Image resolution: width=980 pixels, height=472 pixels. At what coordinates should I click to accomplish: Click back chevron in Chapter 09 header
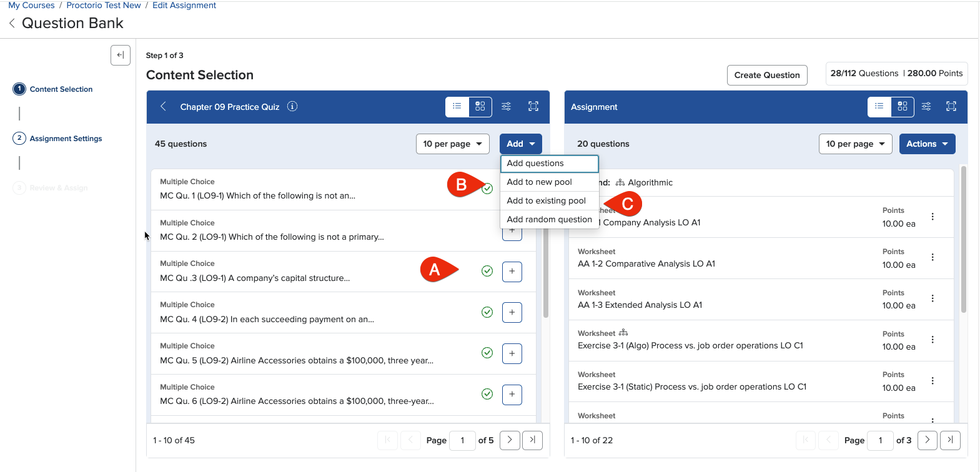[163, 107]
